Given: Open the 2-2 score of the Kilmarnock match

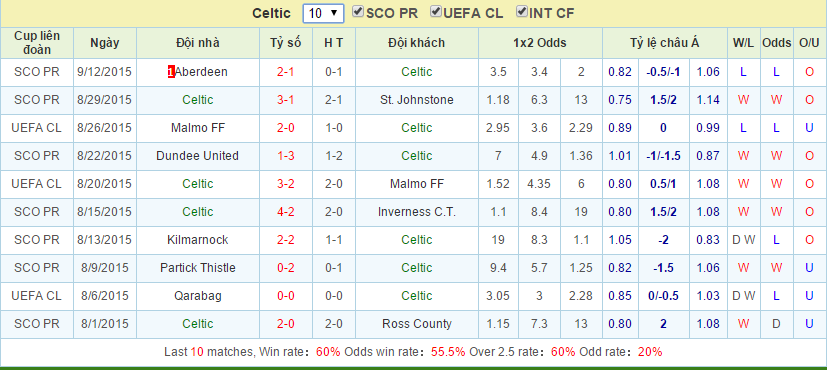Looking at the screenshot, I should pos(286,240).
